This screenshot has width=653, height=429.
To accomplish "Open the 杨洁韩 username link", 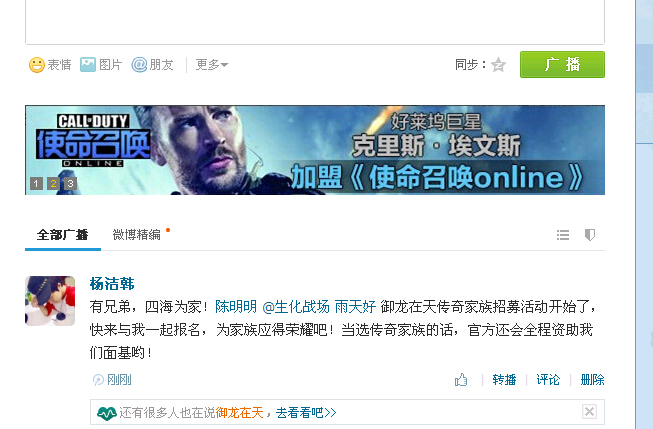I will (112, 284).
